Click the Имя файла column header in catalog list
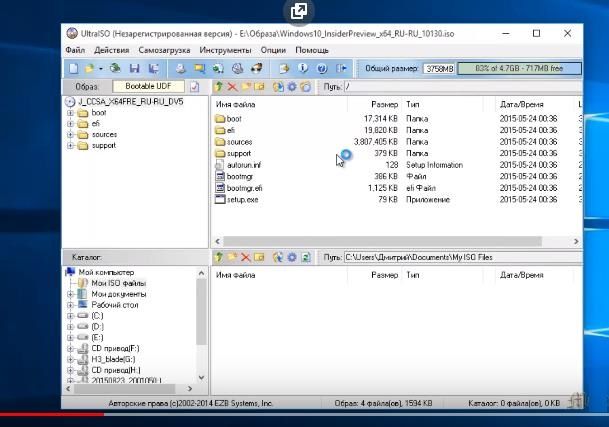This screenshot has width=609, height=427. pyautogui.click(x=280, y=275)
